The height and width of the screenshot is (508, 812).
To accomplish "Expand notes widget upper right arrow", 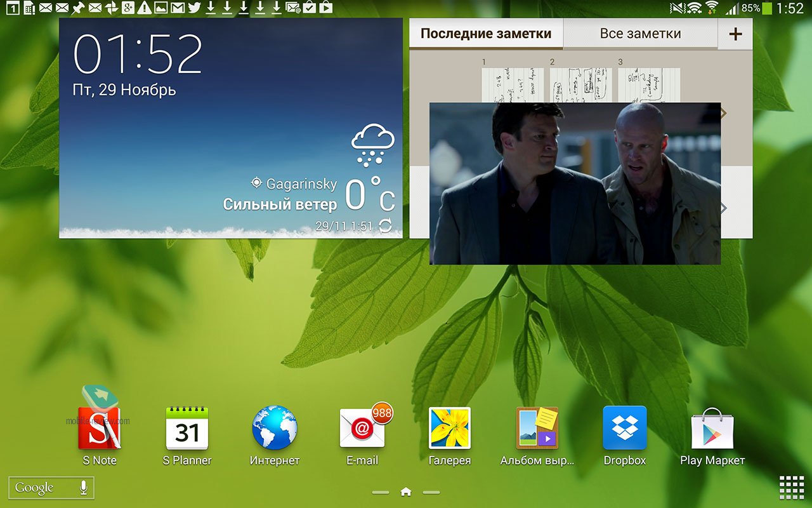I will point(724,113).
